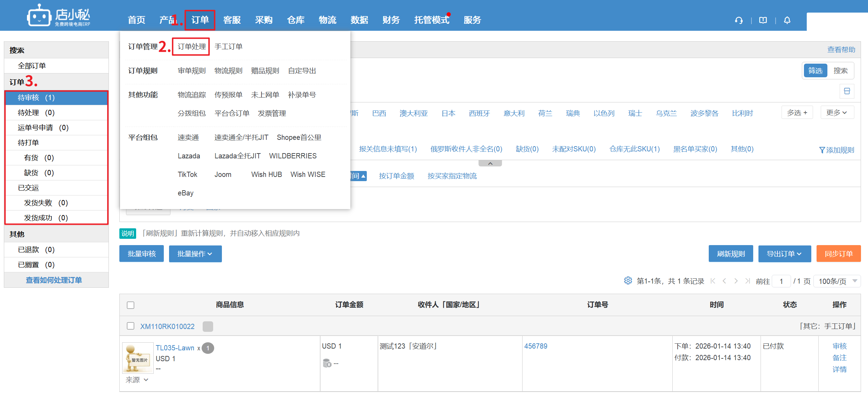Viewport: 868px width, 393px height.
Task: Open the 100条/页 page size dropdown
Action: pyautogui.click(x=837, y=281)
